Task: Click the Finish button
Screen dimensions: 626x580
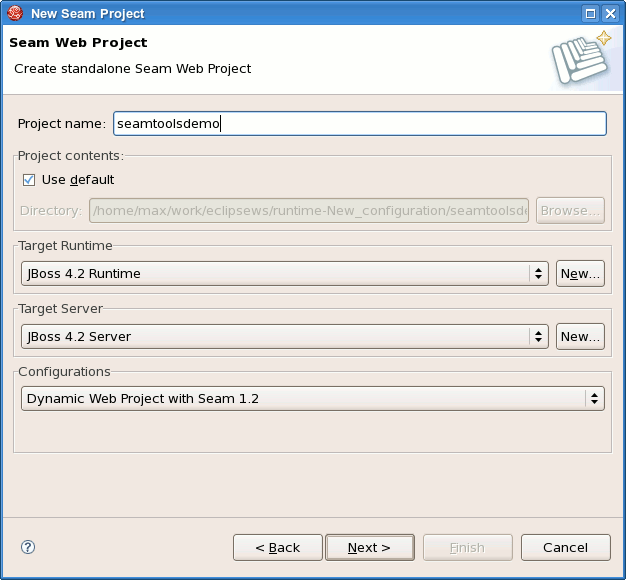Action: pos(468,548)
